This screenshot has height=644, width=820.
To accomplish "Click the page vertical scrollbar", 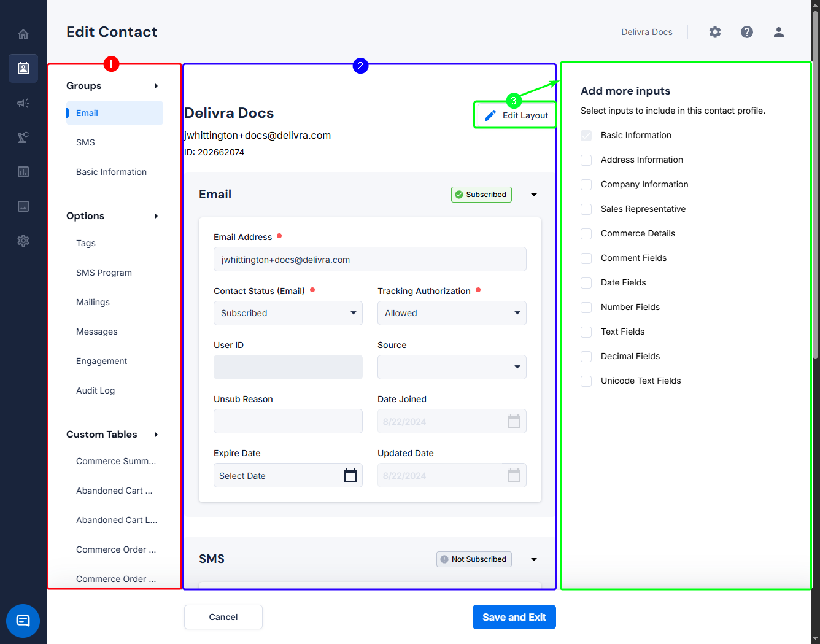I will (815, 184).
